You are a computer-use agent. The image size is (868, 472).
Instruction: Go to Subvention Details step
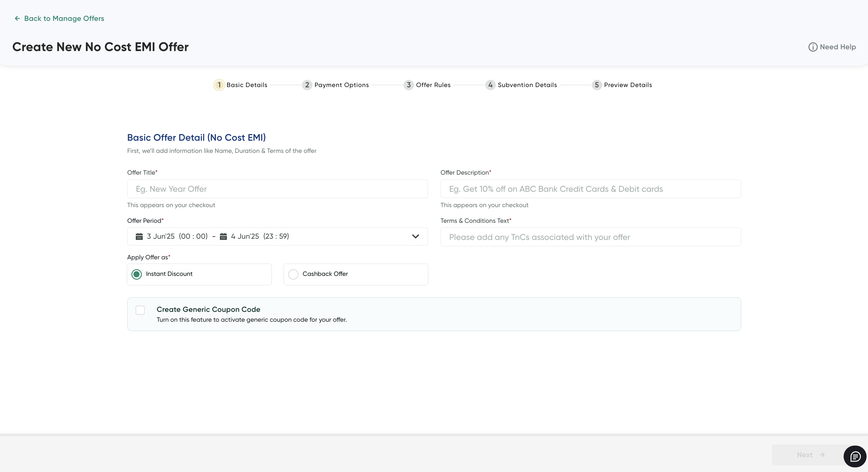(527, 85)
